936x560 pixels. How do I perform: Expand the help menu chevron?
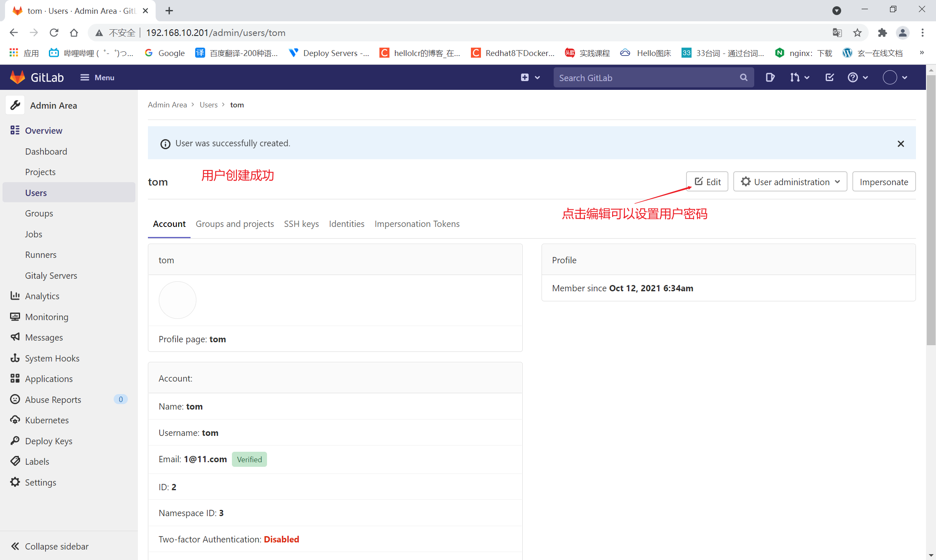tap(865, 77)
